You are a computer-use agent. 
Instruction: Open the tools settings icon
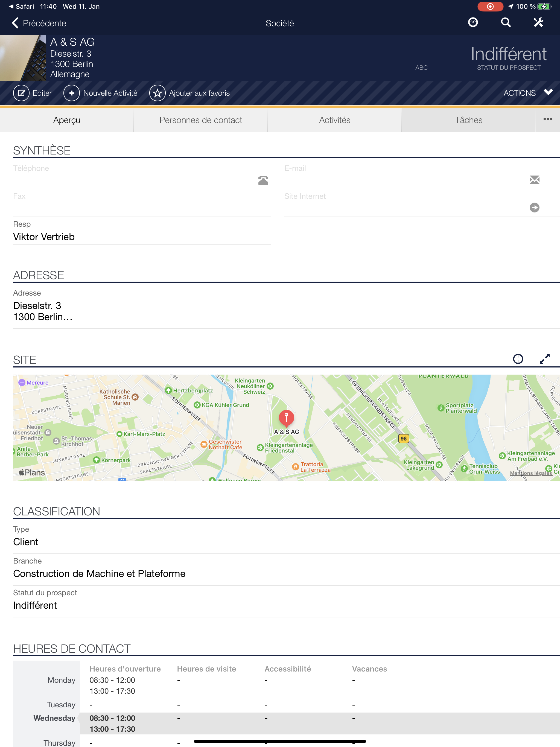(x=538, y=23)
